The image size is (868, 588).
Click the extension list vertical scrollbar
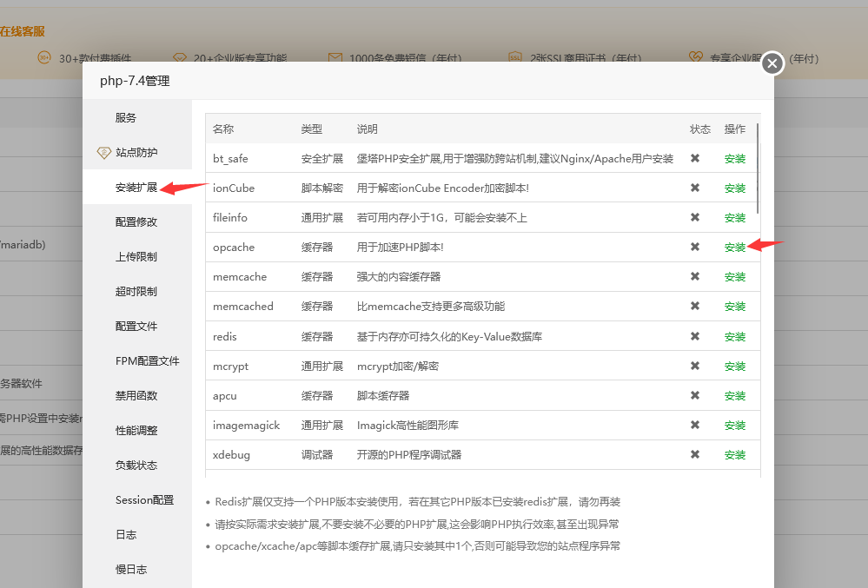[758, 168]
